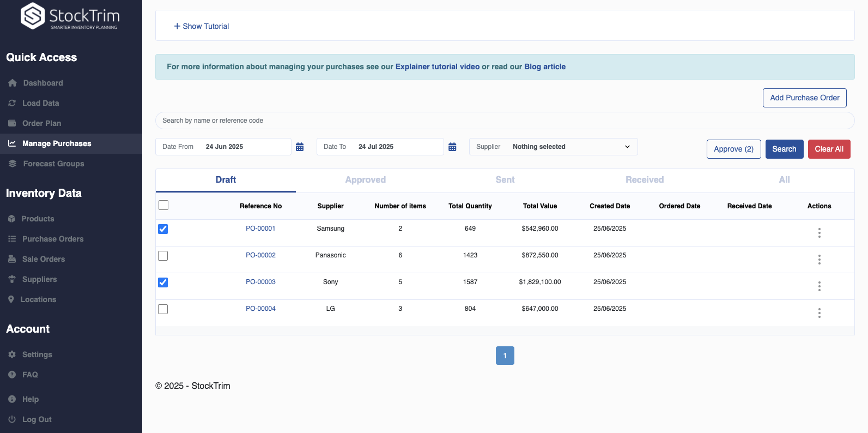Viewport: 868px width, 433px height.
Task: Click the search by name field
Action: pyautogui.click(x=505, y=121)
